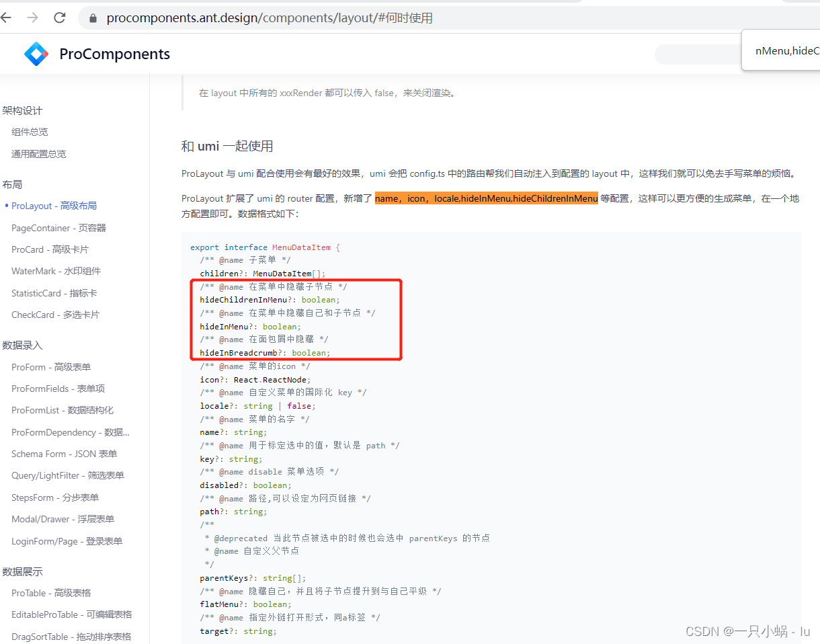Click the 'hideInBreadcrumb?: boolean;' line
The width and height of the screenshot is (820, 644).
point(265,353)
